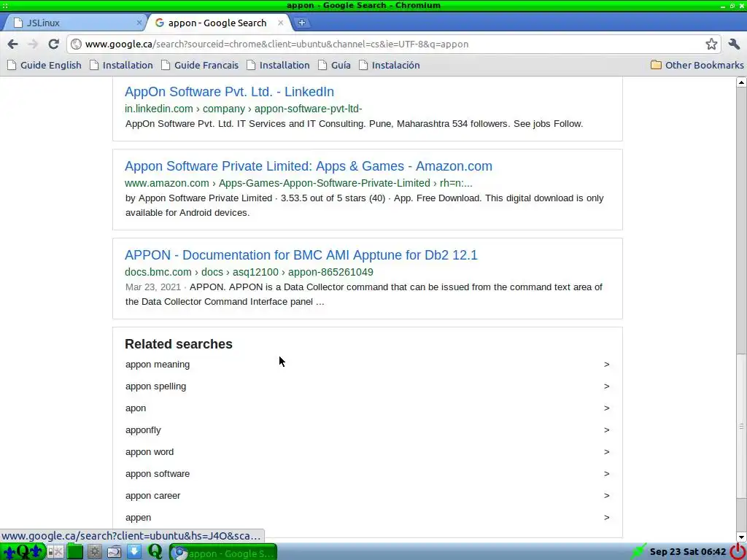Screen dimensions: 747x560
Task: Click the docs.bmc.com breadcrumb URL
Action: click(249, 273)
